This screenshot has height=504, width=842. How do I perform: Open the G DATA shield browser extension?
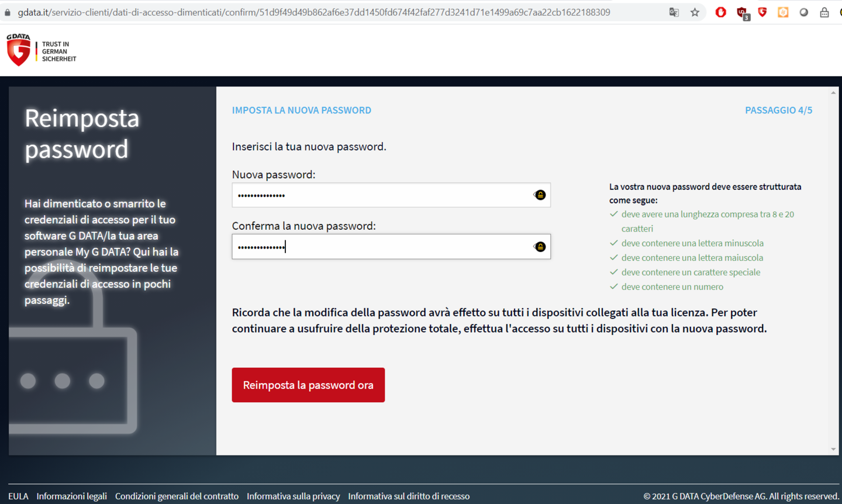[762, 12]
